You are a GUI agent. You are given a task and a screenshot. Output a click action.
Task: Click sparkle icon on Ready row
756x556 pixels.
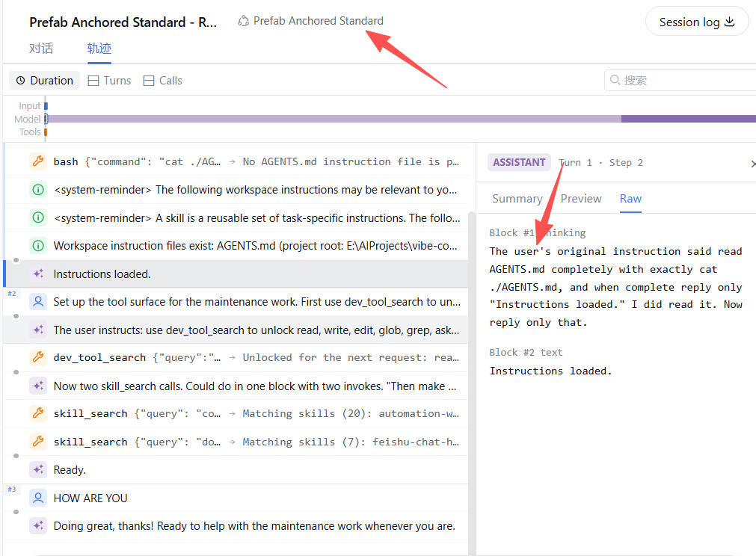point(38,470)
